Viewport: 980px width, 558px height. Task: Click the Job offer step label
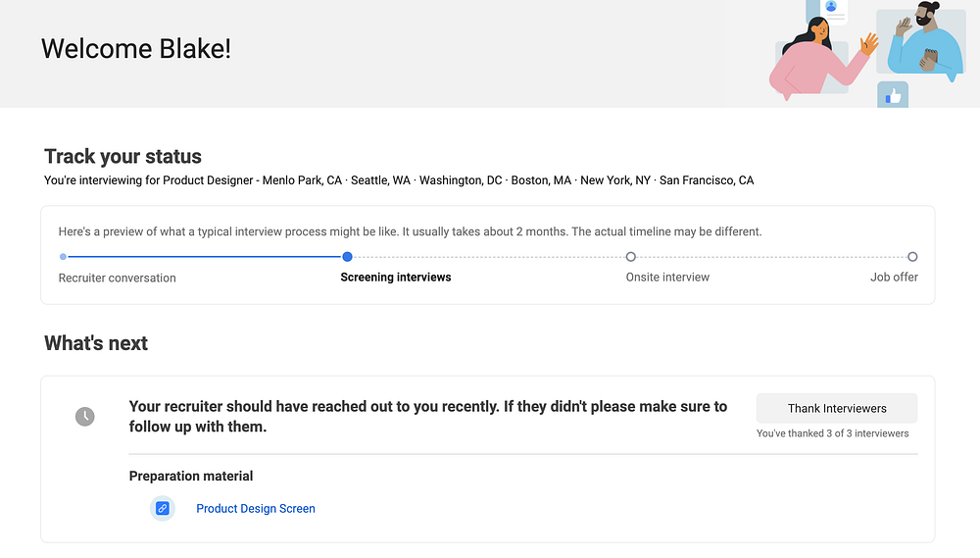click(894, 278)
